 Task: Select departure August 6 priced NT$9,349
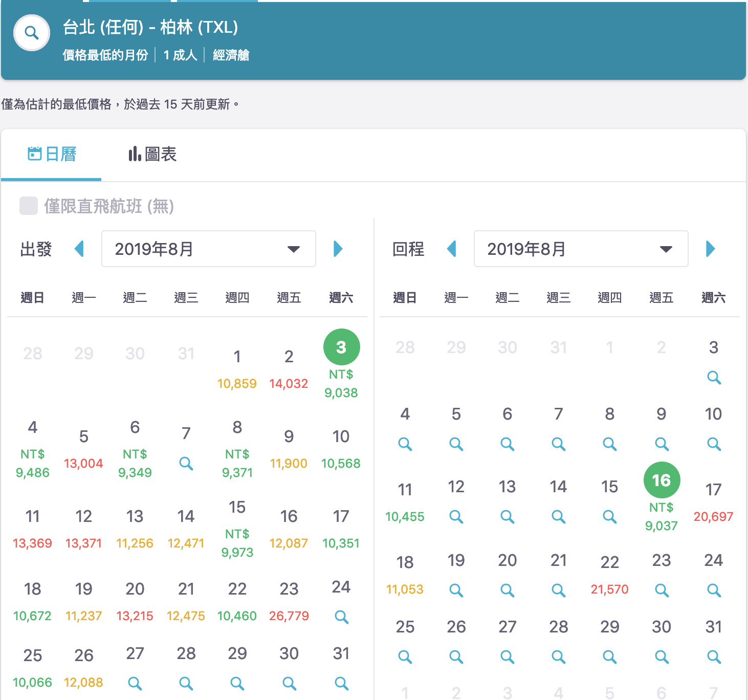(135, 449)
